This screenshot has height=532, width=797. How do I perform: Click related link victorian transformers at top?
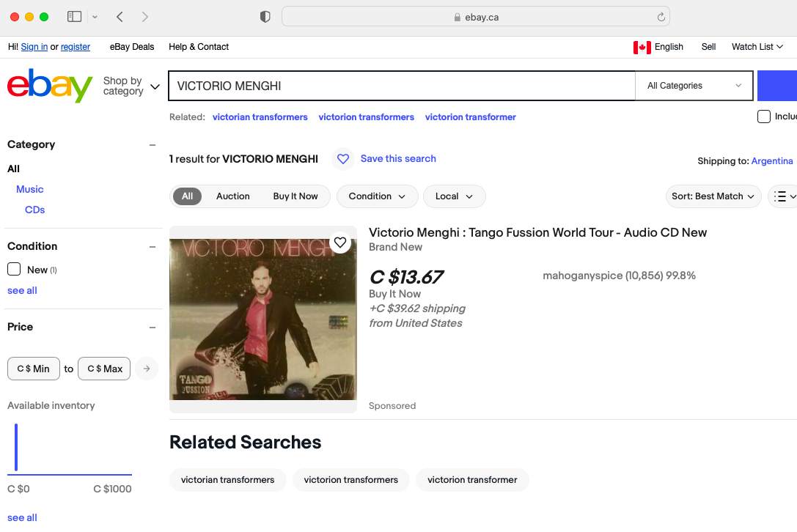click(x=260, y=117)
